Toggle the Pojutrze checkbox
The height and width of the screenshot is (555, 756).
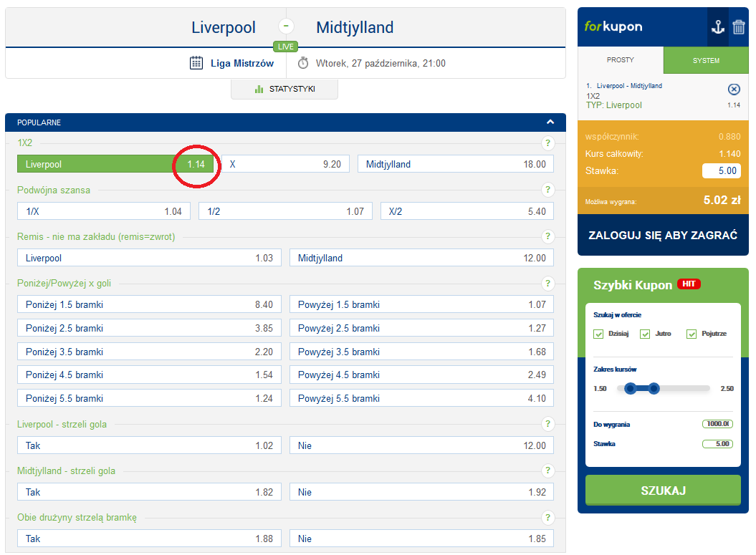tap(692, 334)
